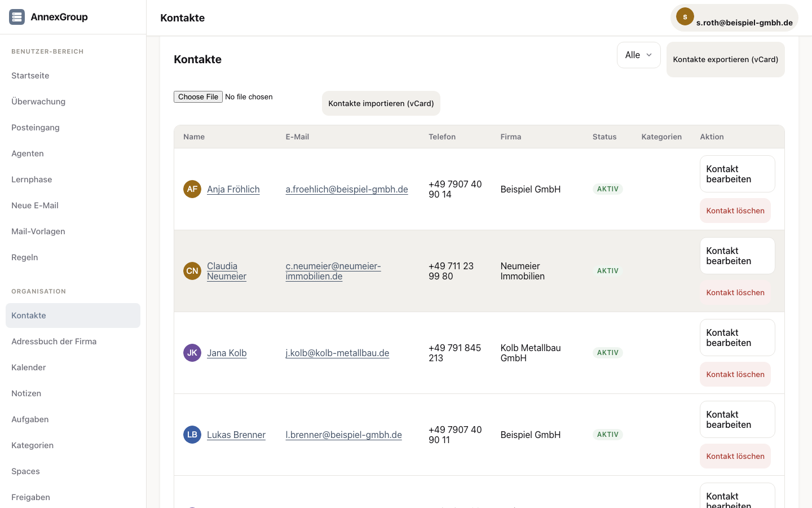Click Lukas Brenner's LB avatar
The image size is (812, 508).
pyautogui.click(x=192, y=435)
